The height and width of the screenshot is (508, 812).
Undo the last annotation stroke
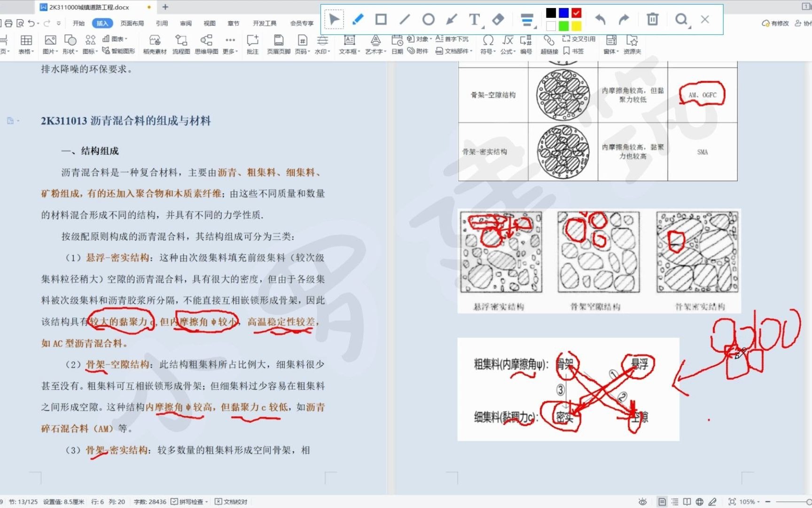point(600,19)
